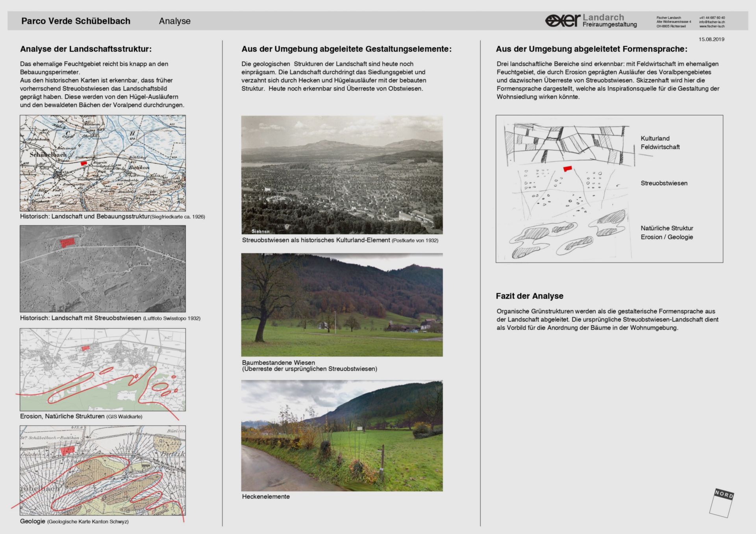The height and width of the screenshot is (534, 756).
Task: Click red site marker on geological map
Action: (x=67, y=450)
